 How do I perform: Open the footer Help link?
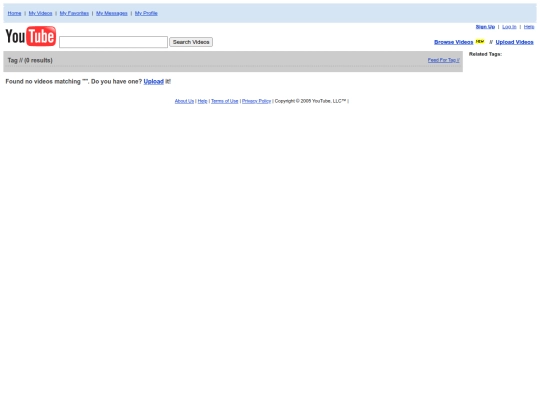(202, 101)
